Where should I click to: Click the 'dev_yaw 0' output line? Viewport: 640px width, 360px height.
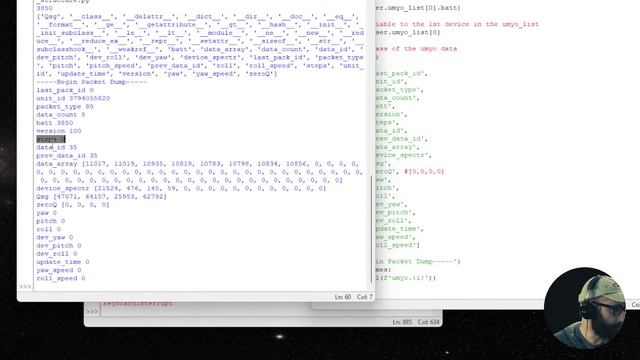(55, 237)
